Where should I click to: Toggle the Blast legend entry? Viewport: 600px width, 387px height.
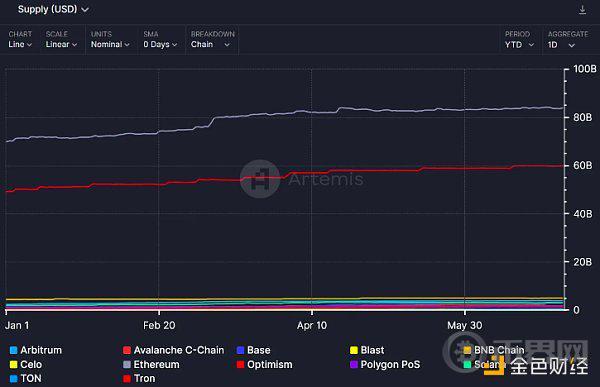(367, 350)
